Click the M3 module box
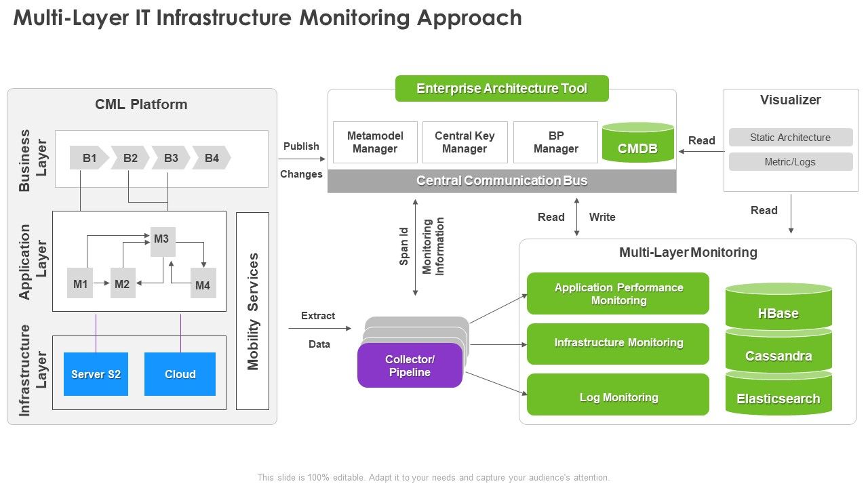 [161, 241]
